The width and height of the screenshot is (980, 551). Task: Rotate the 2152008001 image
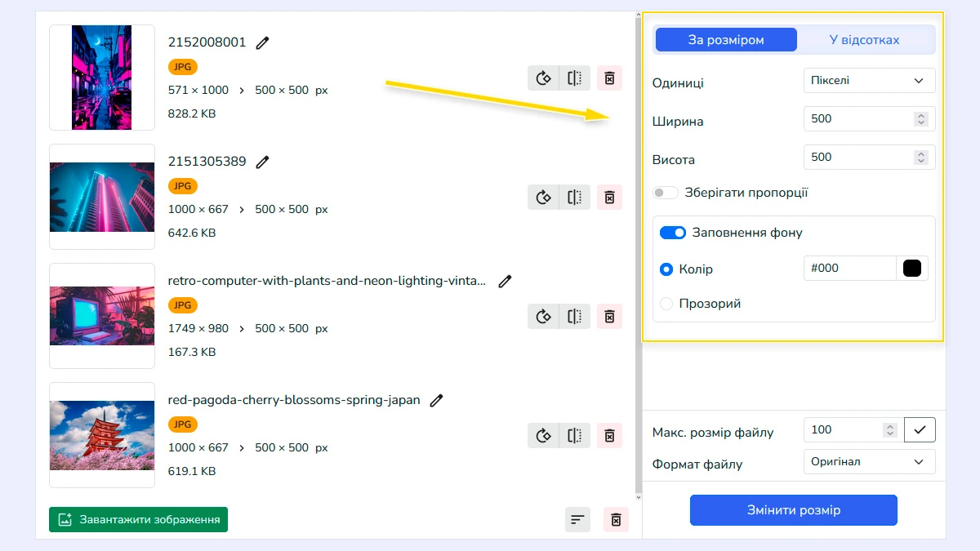click(x=543, y=78)
